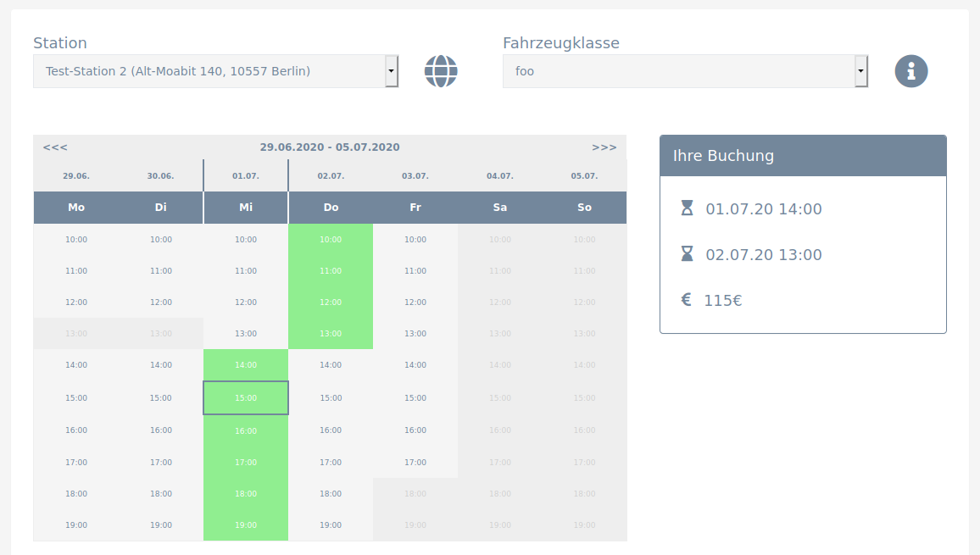Select Thursday 19:00 time slot

(x=331, y=525)
